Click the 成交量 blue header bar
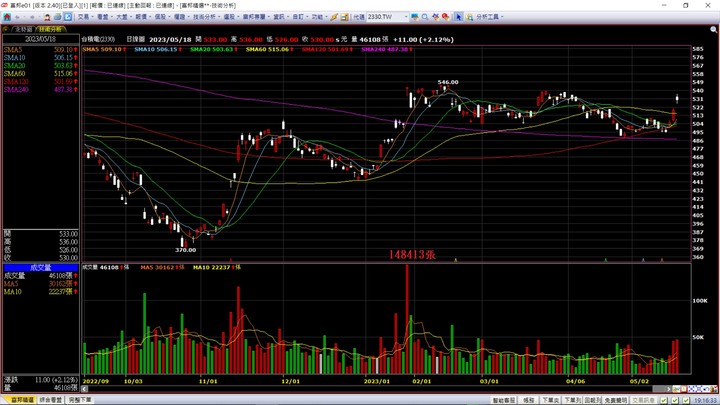Screen dimensions: 720x405 (40, 267)
